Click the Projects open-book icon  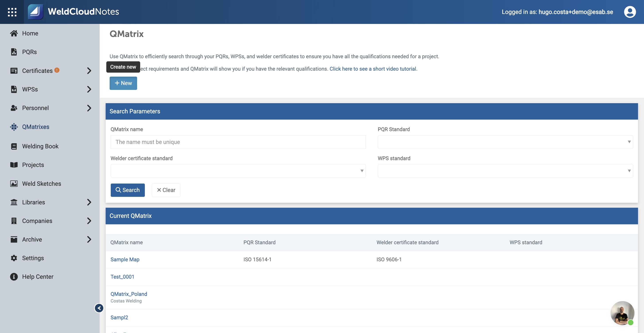14,165
